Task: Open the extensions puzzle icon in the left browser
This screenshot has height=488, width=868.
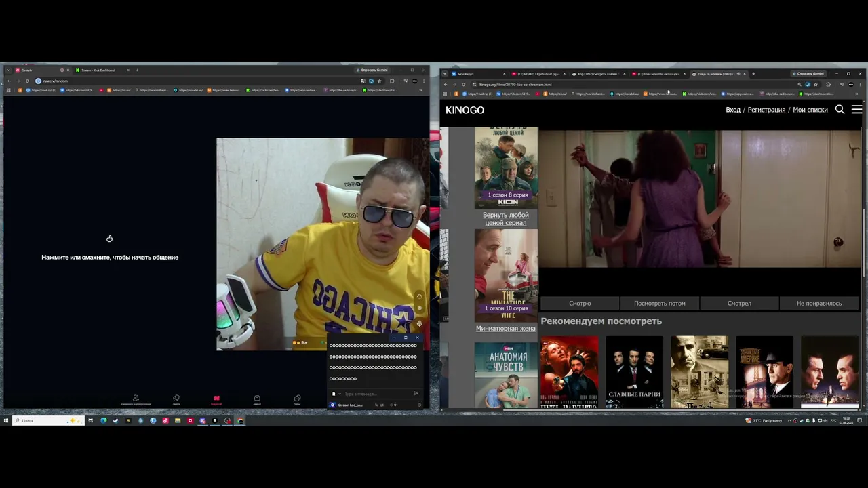Action: pyautogui.click(x=392, y=81)
